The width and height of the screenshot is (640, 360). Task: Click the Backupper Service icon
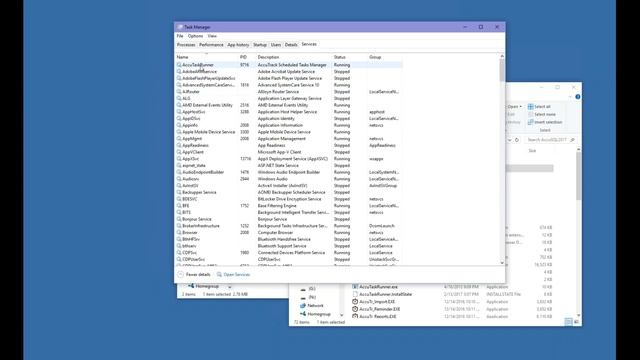point(179,192)
